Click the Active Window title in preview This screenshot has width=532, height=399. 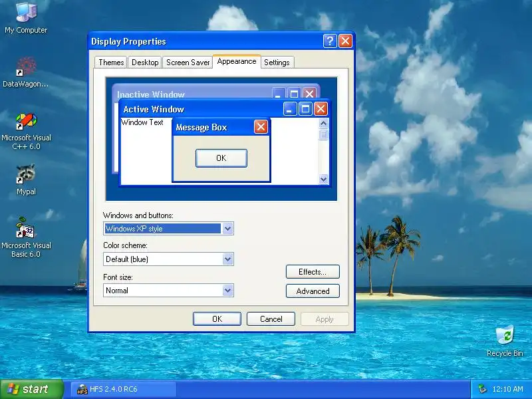click(x=154, y=109)
